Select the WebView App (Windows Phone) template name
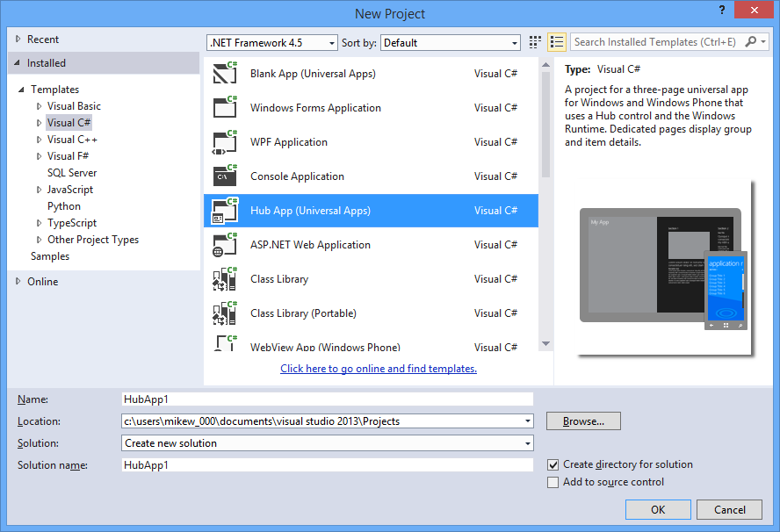This screenshot has height=532, width=780. point(325,347)
